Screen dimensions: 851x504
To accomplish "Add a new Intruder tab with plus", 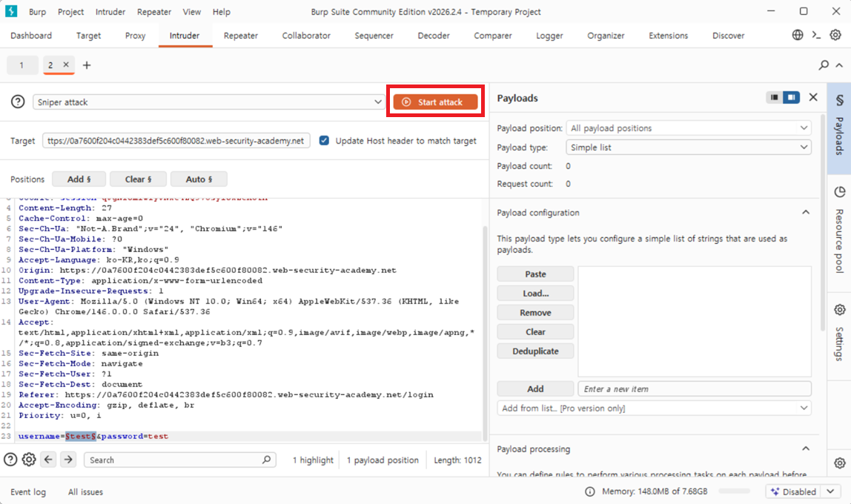I will (x=87, y=65).
